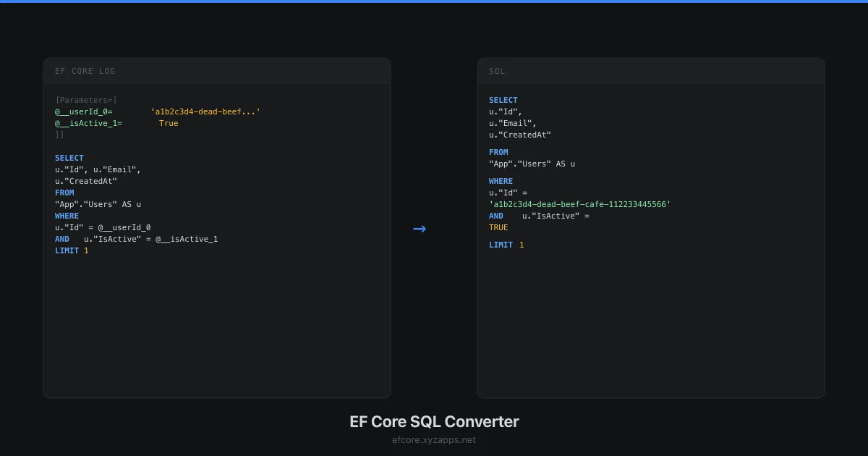Click the AND u."IsActive" = line in SQL
The height and width of the screenshot is (456, 868).
539,216
